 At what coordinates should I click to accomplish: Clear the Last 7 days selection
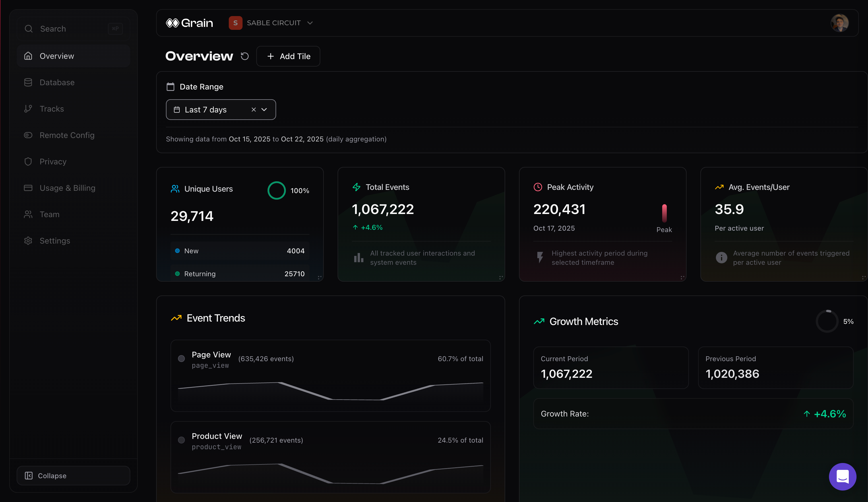pyautogui.click(x=253, y=110)
